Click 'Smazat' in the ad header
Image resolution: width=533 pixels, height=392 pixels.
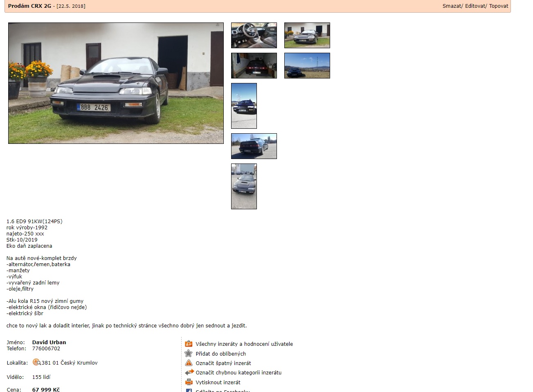tap(452, 6)
